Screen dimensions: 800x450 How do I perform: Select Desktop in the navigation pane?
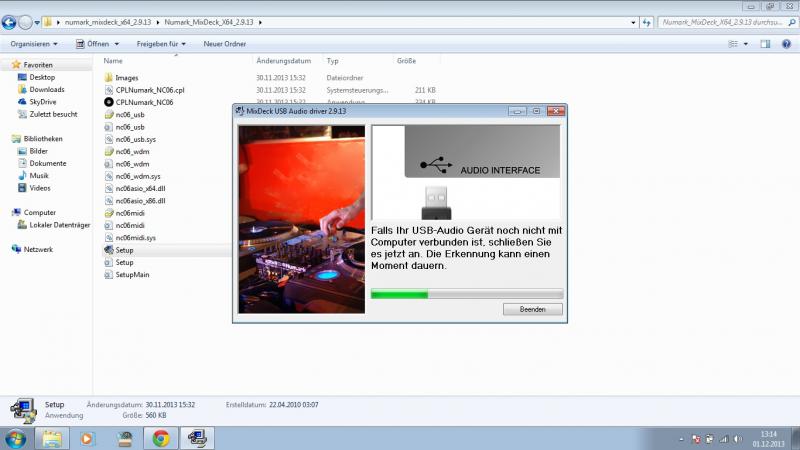(x=42, y=77)
